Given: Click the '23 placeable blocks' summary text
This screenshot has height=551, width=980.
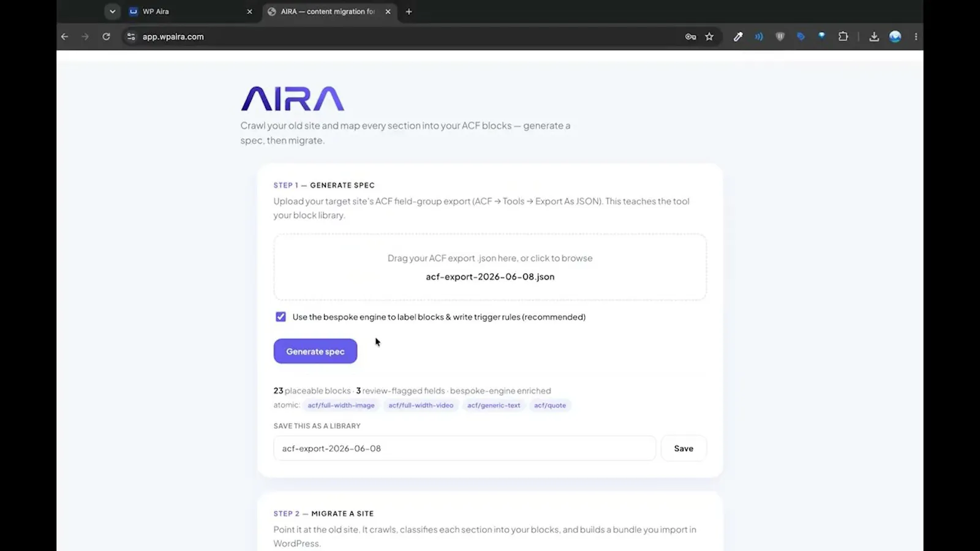Looking at the screenshot, I should click(x=312, y=391).
